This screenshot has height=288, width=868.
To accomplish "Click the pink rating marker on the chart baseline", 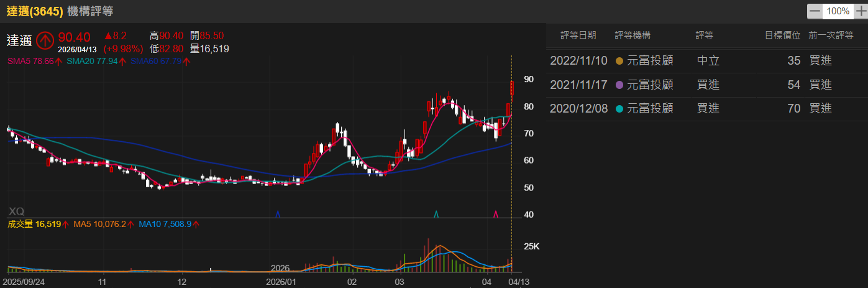I will (496, 214).
